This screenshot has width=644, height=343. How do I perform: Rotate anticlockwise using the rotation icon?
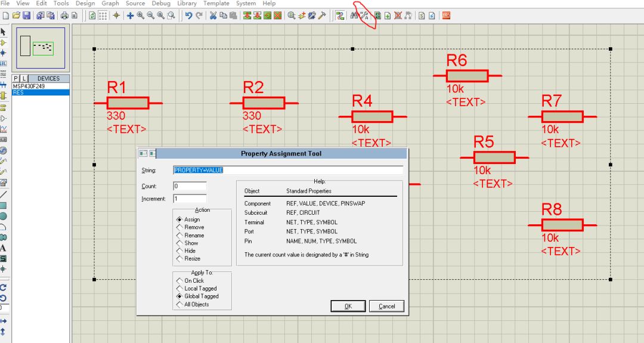(x=4, y=298)
